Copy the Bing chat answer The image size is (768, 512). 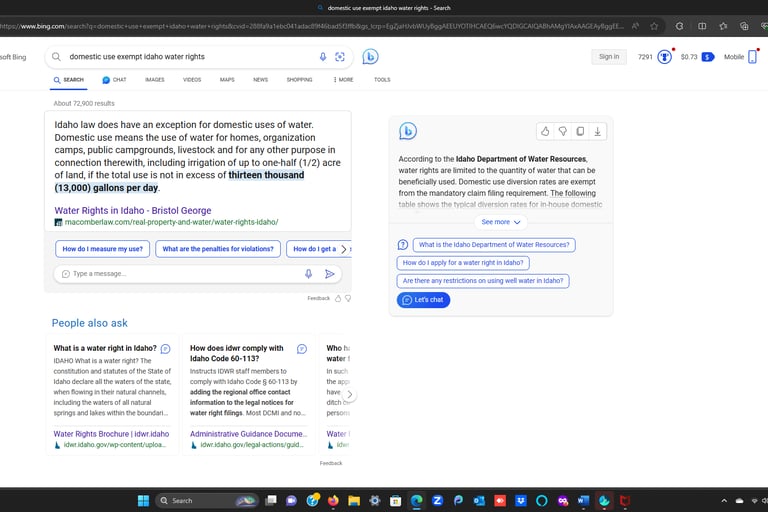pos(580,131)
